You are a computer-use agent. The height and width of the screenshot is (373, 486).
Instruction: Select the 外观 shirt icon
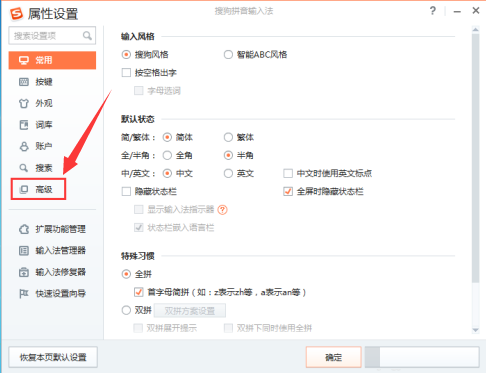24,103
